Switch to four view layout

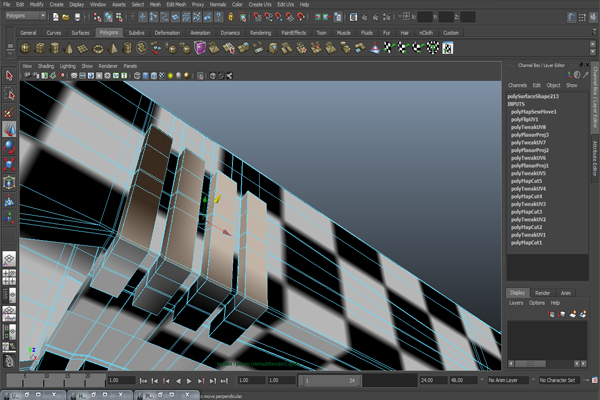point(9,277)
